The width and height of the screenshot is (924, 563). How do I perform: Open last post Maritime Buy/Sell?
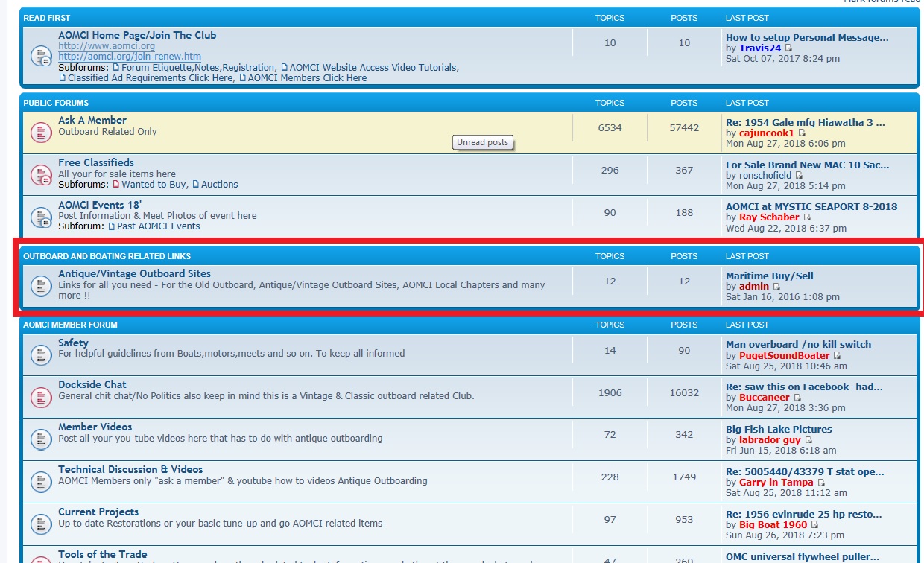pyautogui.click(x=770, y=276)
